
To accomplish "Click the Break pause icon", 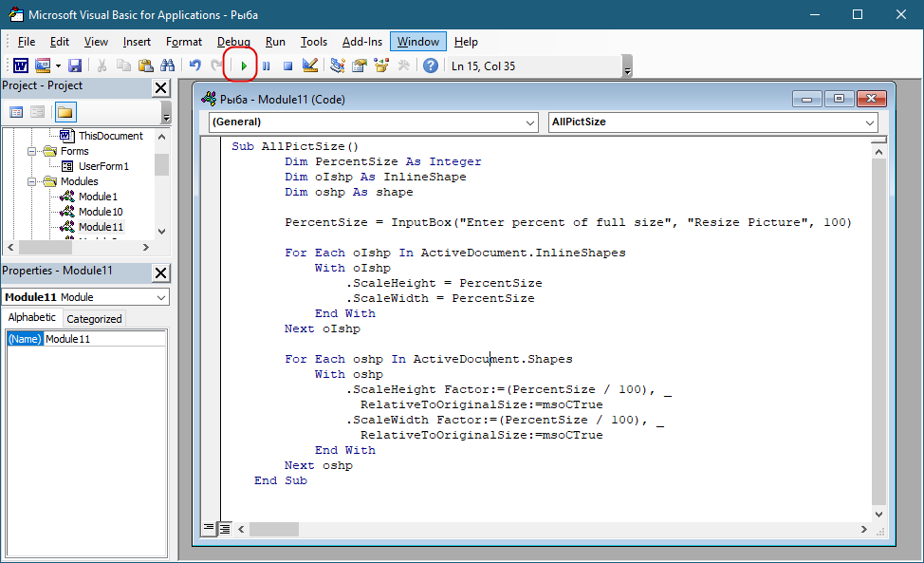I will tap(267, 66).
